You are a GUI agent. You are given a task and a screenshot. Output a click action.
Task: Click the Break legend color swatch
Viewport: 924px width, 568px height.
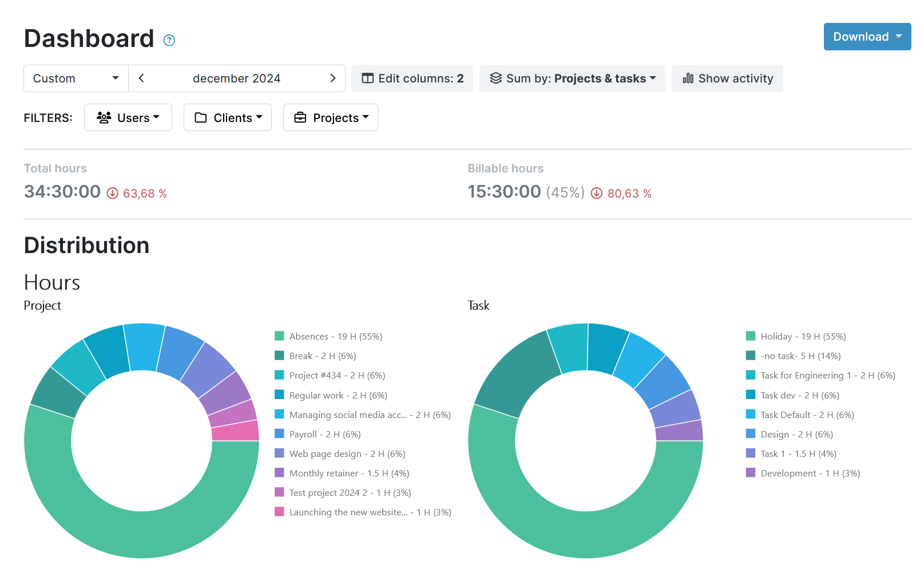pyautogui.click(x=279, y=356)
